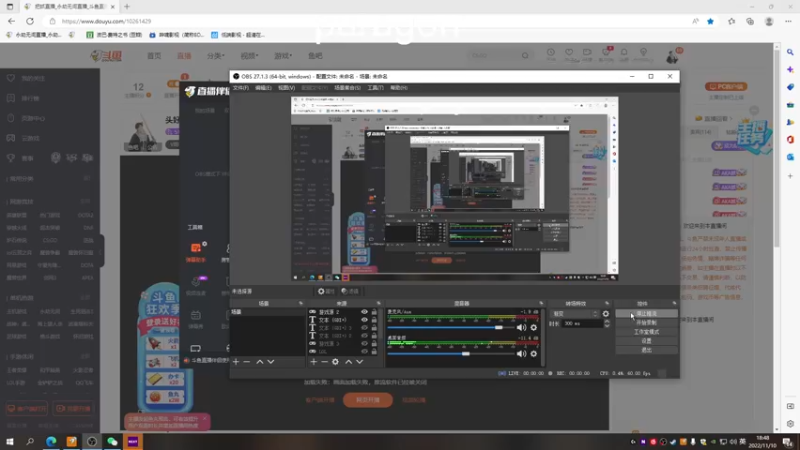Click 停止推流 button in OBS controls
Screen dimensions: 800x450
[x=646, y=314]
